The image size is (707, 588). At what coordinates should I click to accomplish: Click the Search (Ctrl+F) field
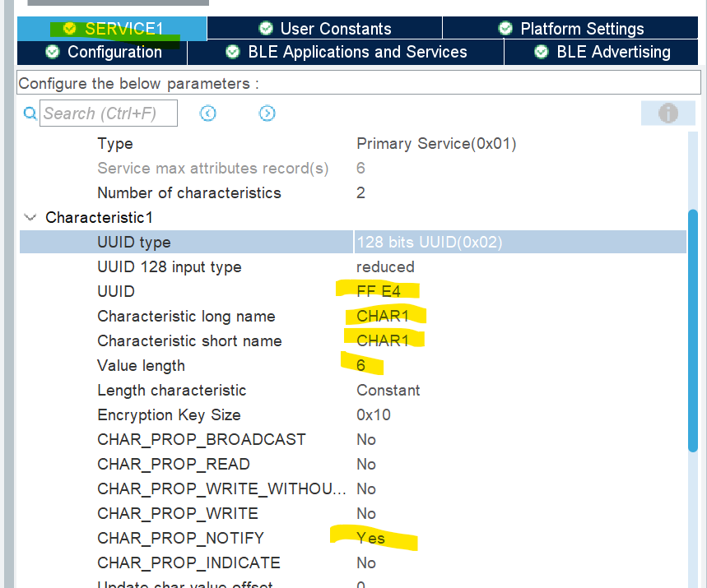(x=108, y=113)
